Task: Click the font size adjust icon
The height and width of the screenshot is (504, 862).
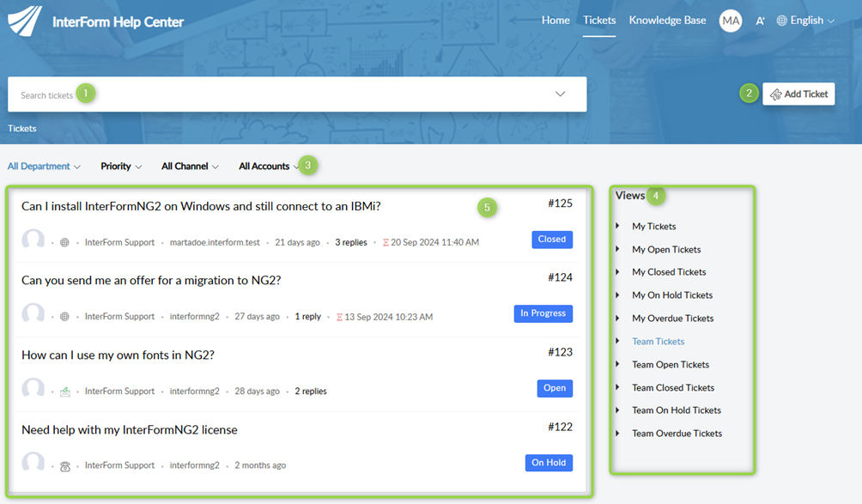Action: pos(761,21)
